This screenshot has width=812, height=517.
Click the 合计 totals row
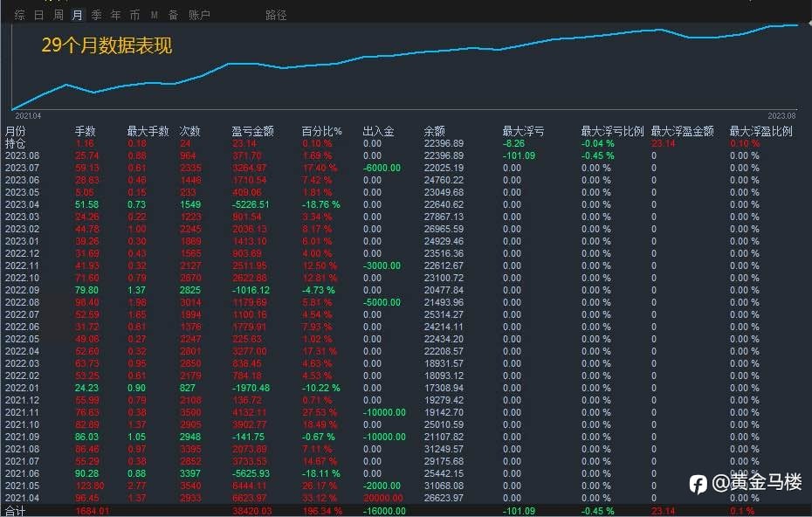pyautogui.click(x=406, y=511)
